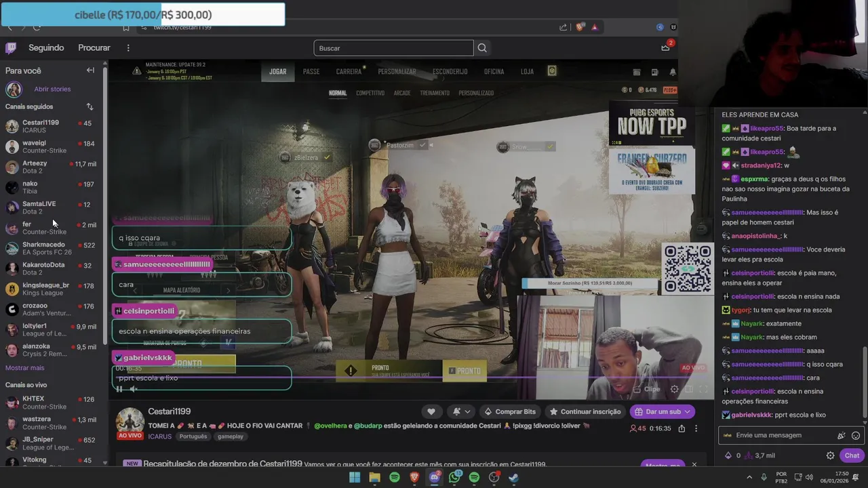The image size is (868, 488).
Task: Click the heart follow button
Action: tap(431, 411)
